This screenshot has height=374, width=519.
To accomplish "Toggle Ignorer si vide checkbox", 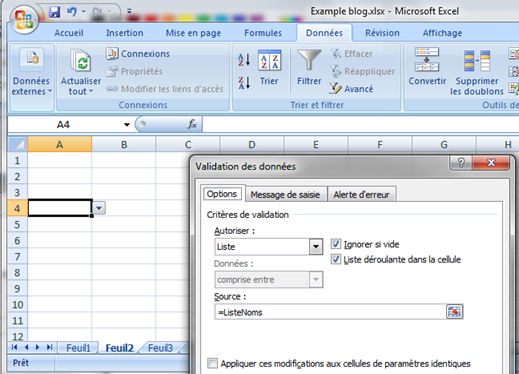I will (336, 244).
